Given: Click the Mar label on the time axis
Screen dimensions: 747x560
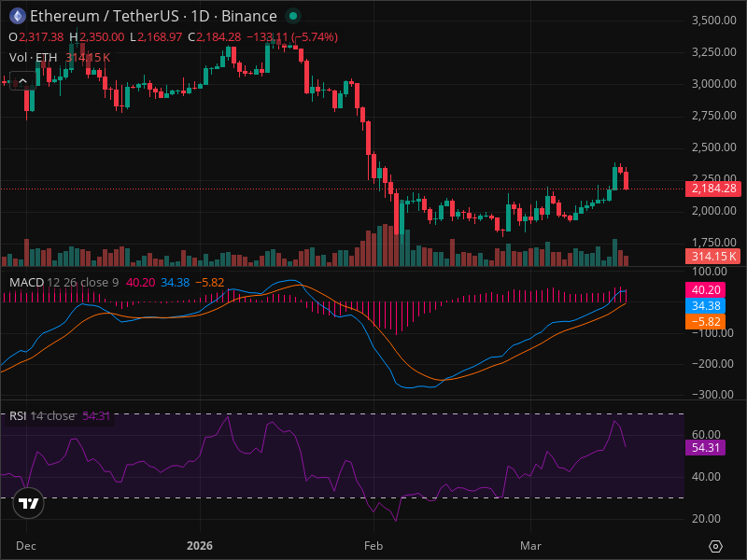Looking at the screenshot, I should 530,546.
